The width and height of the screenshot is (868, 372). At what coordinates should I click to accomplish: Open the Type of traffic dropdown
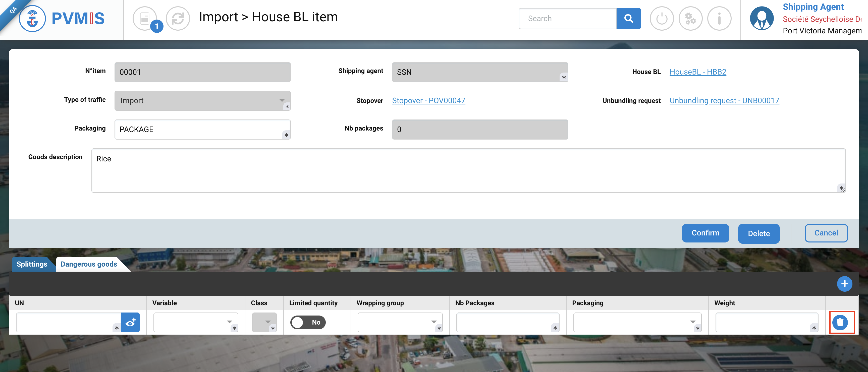click(202, 101)
